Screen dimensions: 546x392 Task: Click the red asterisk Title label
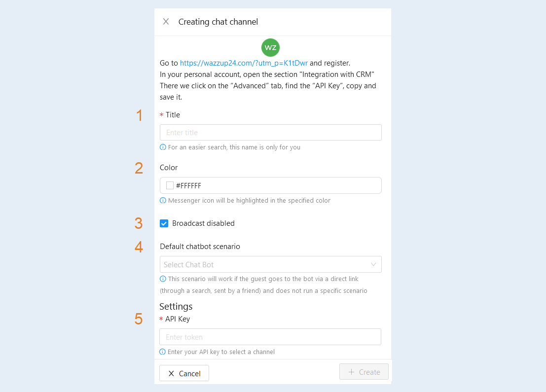[170, 114]
